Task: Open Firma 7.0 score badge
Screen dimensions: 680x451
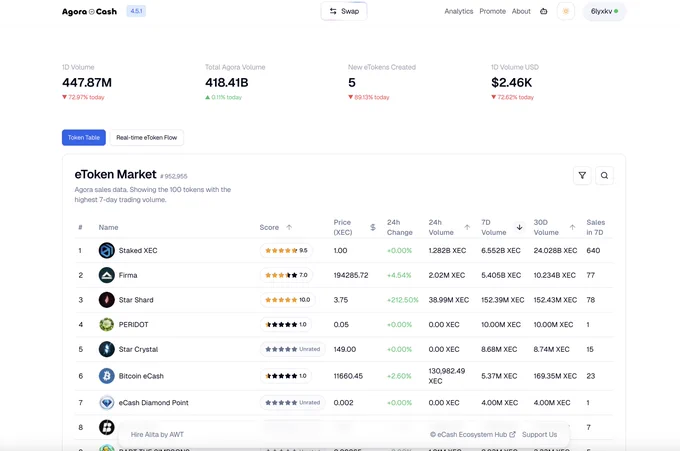Action: pyautogui.click(x=286, y=275)
